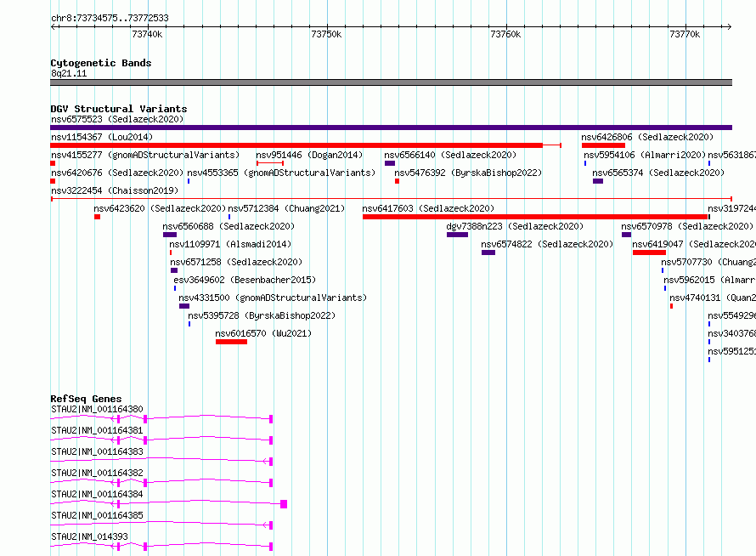756x556 pixels.
Task: Click the 73740k ruler position
Action: tap(147, 34)
